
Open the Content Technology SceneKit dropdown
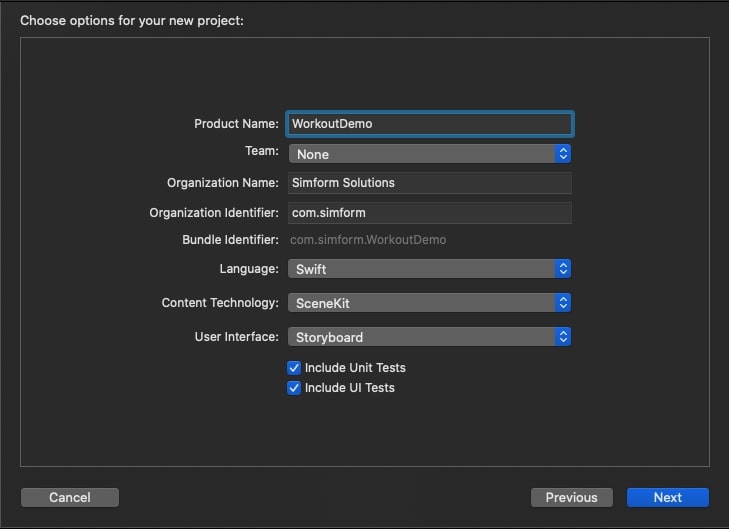422,303
